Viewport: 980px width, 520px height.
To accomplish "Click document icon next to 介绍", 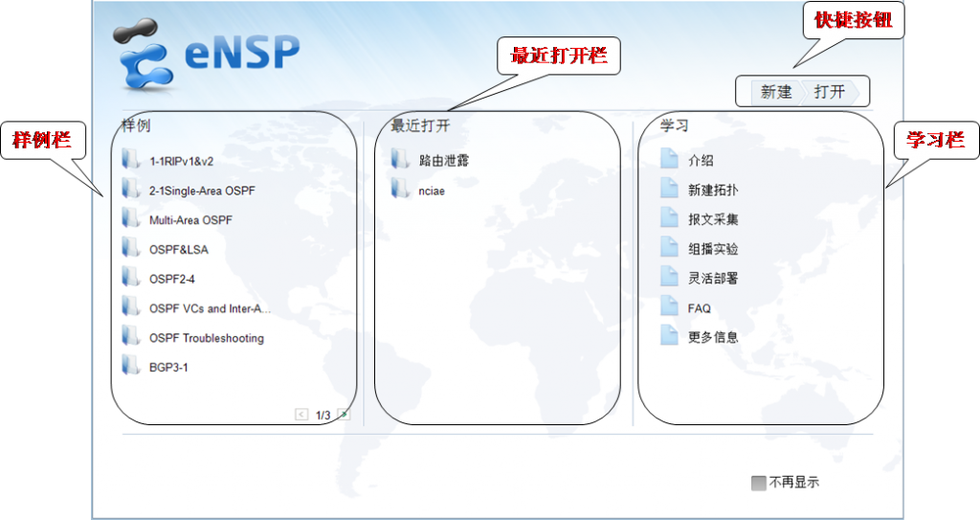I will 669,160.
